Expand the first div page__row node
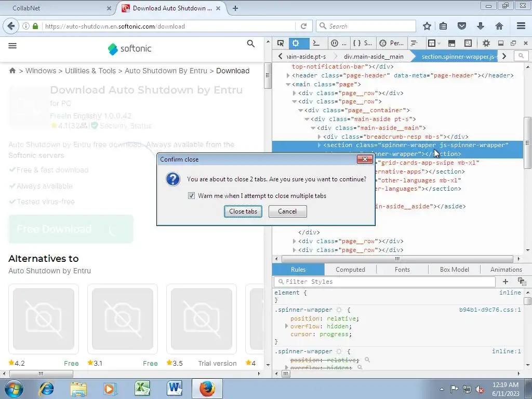532x399 pixels. (x=294, y=93)
